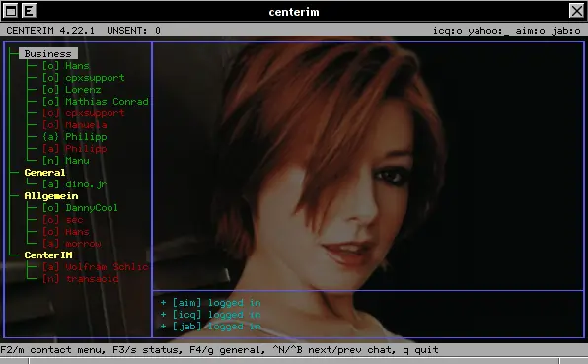Select contact Hans in Business group
The height and width of the screenshot is (364, 588).
[66, 66]
